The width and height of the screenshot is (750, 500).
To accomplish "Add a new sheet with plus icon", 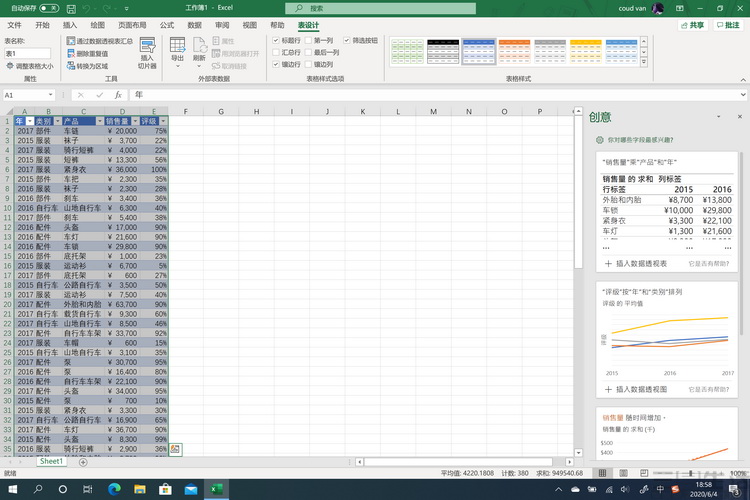I will (x=83, y=462).
